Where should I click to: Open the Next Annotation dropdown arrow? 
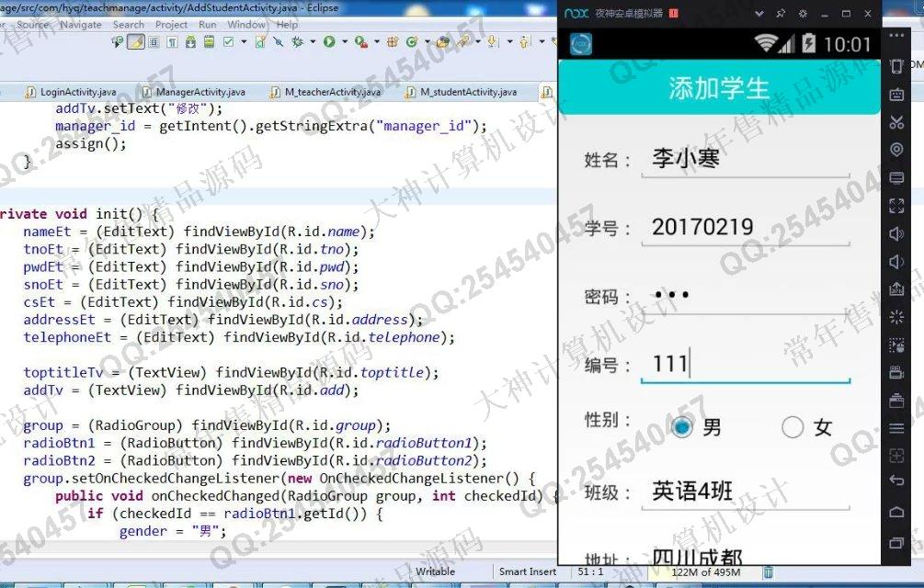pos(509,41)
